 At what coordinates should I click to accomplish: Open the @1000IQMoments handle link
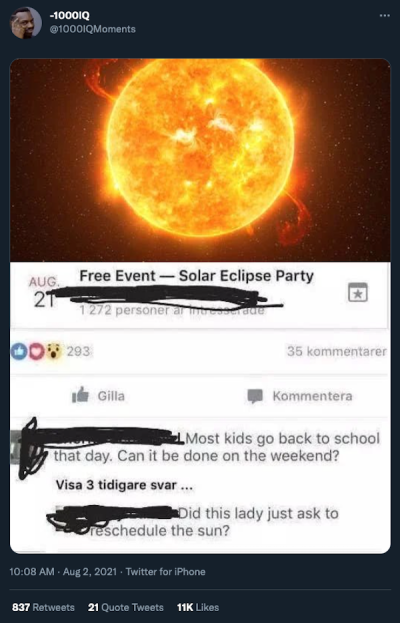pos(93,29)
